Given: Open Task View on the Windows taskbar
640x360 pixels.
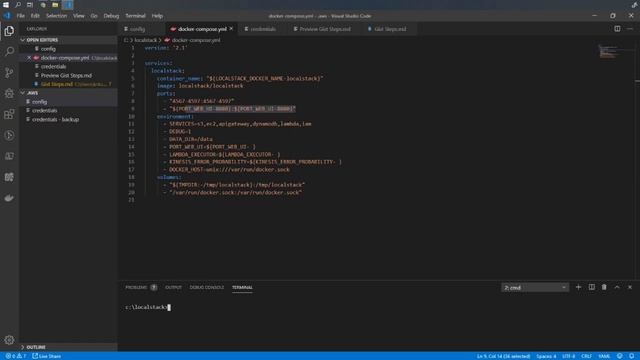Looking at the screenshot, I should (x=30, y=5).
